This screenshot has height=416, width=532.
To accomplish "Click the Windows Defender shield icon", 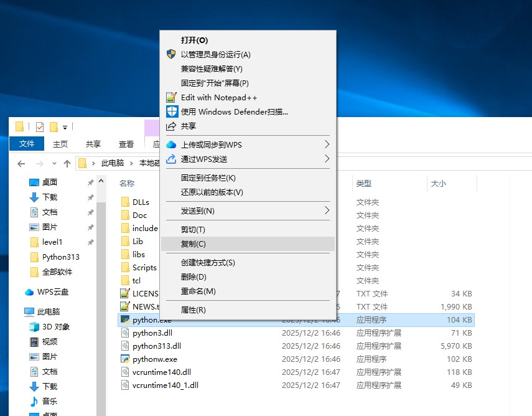I will pyautogui.click(x=172, y=111).
